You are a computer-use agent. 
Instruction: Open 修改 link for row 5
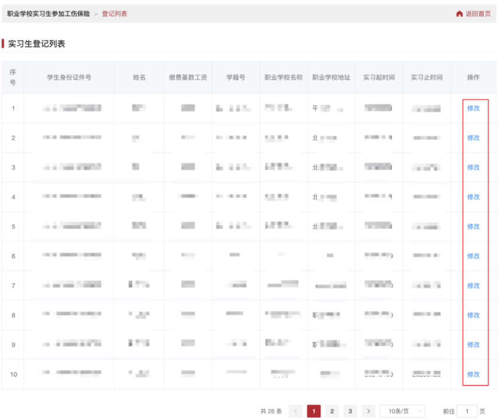point(473,226)
